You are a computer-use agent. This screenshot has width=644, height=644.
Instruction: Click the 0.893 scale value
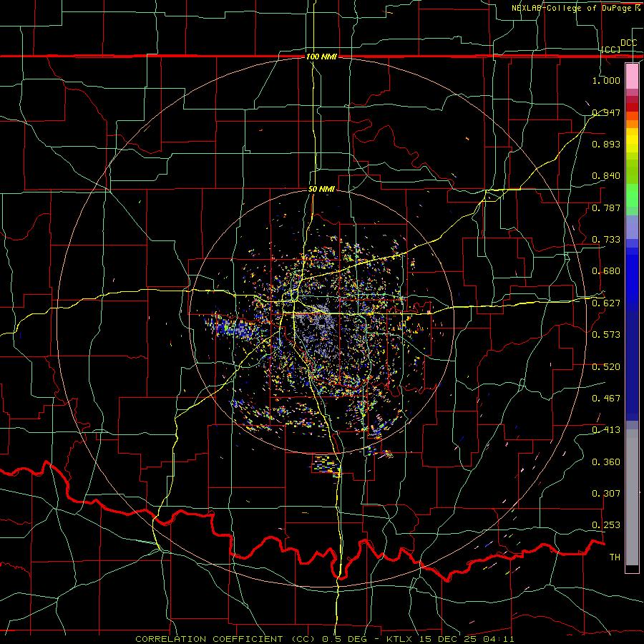(606, 144)
